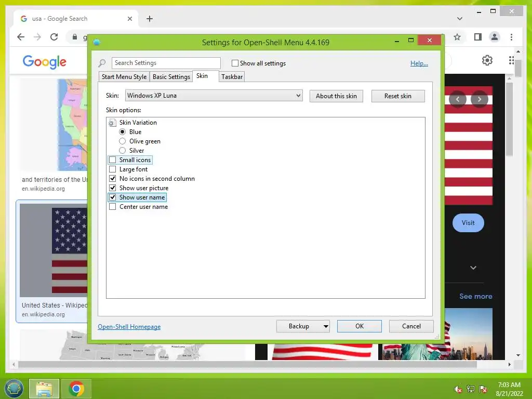Select the Blue skin variation
Image resolution: width=532 pixels, height=399 pixels.
coord(123,131)
